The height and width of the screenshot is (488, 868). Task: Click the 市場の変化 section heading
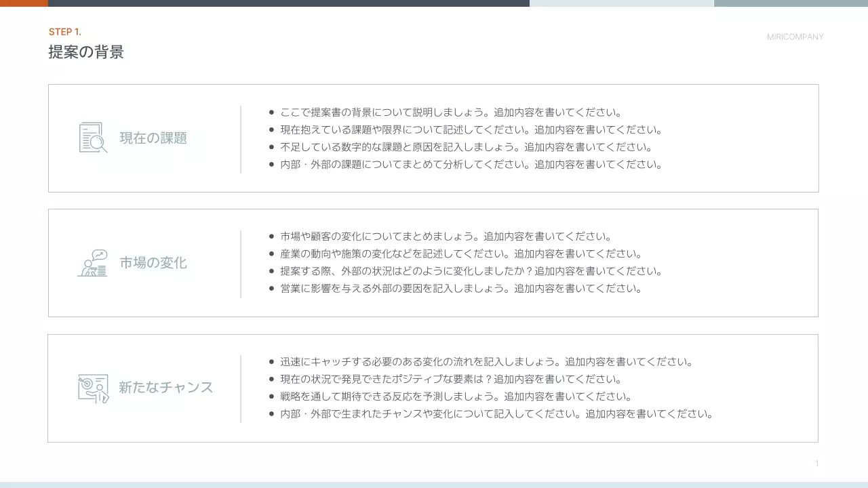pos(153,264)
